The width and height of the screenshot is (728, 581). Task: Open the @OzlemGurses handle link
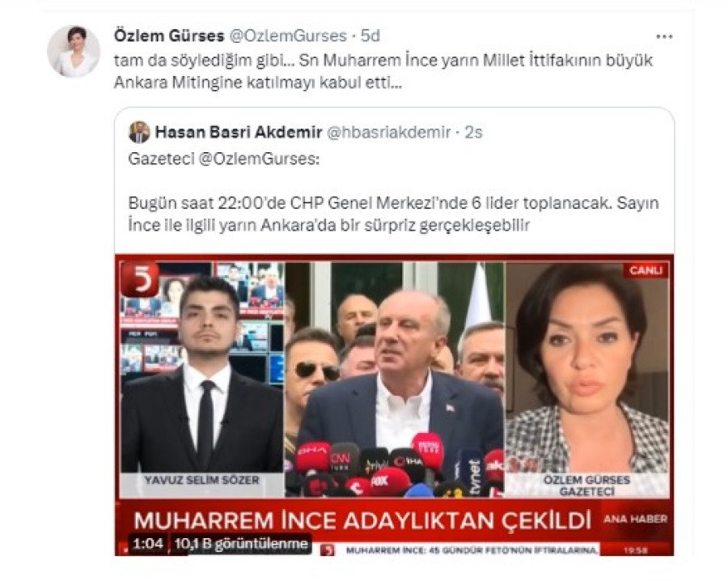(x=288, y=36)
